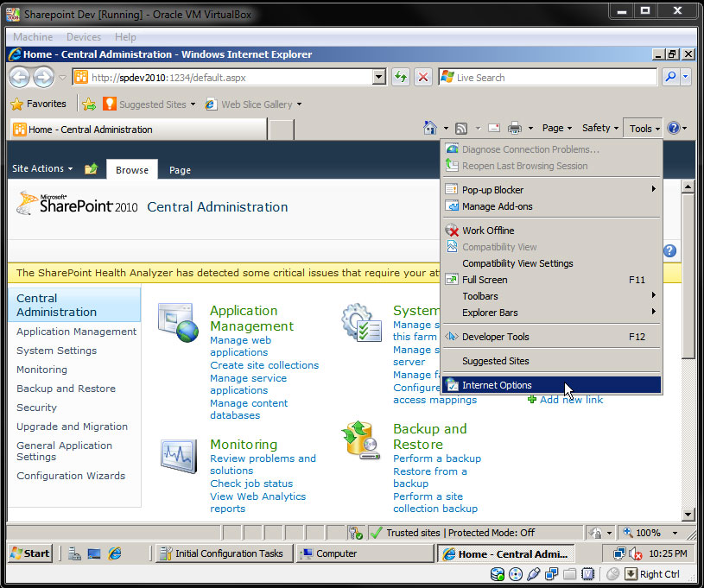This screenshot has width=704, height=588.
Task: Expand Pop-up Blocker submenu
Action: coord(551,190)
